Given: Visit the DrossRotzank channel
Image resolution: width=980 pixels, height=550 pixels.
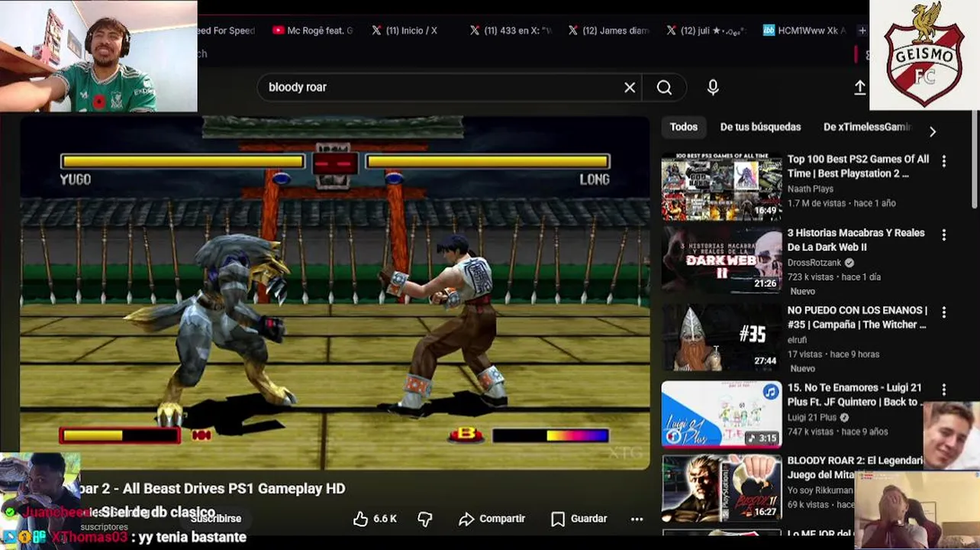Looking at the screenshot, I should (x=814, y=263).
